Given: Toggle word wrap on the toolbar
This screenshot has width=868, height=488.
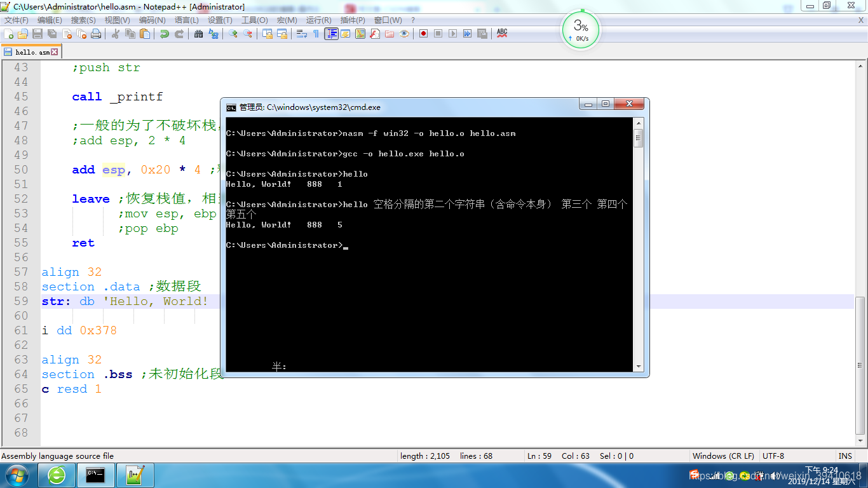Looking at the screenshot, I should pos(301,34).
